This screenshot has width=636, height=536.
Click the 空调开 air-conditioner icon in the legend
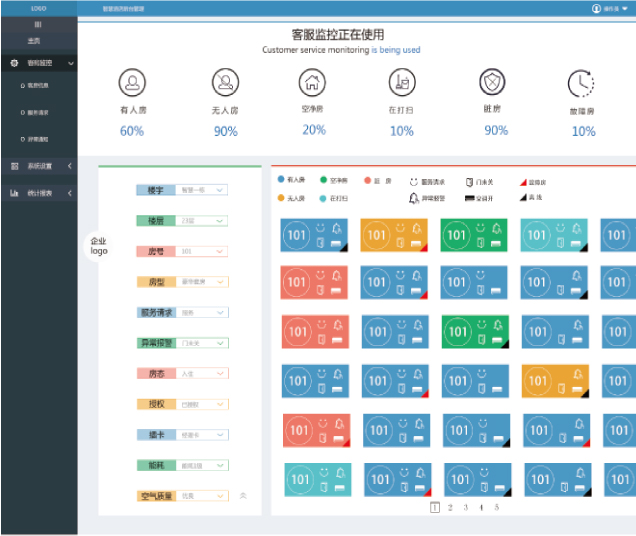tap(469, 198)
